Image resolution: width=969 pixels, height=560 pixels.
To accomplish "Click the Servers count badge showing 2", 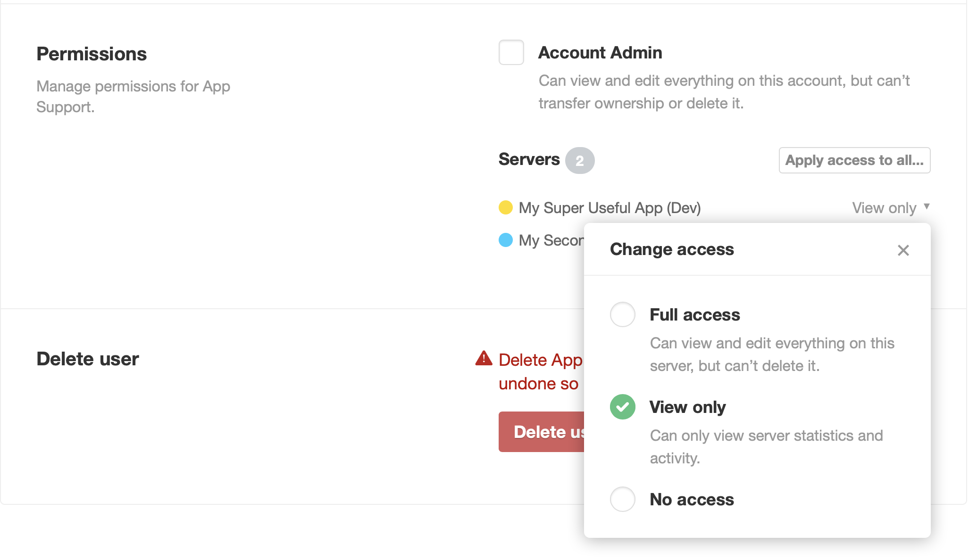I will [580, 160].
